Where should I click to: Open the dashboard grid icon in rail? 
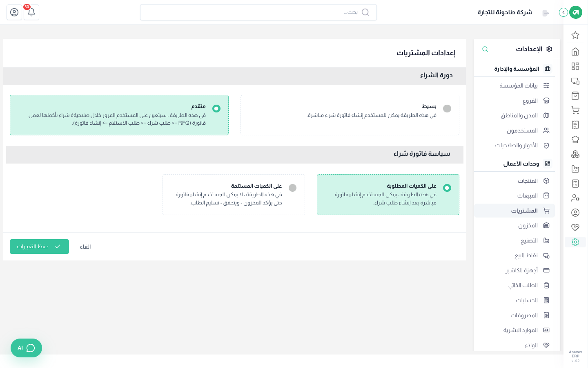(575, 66)
